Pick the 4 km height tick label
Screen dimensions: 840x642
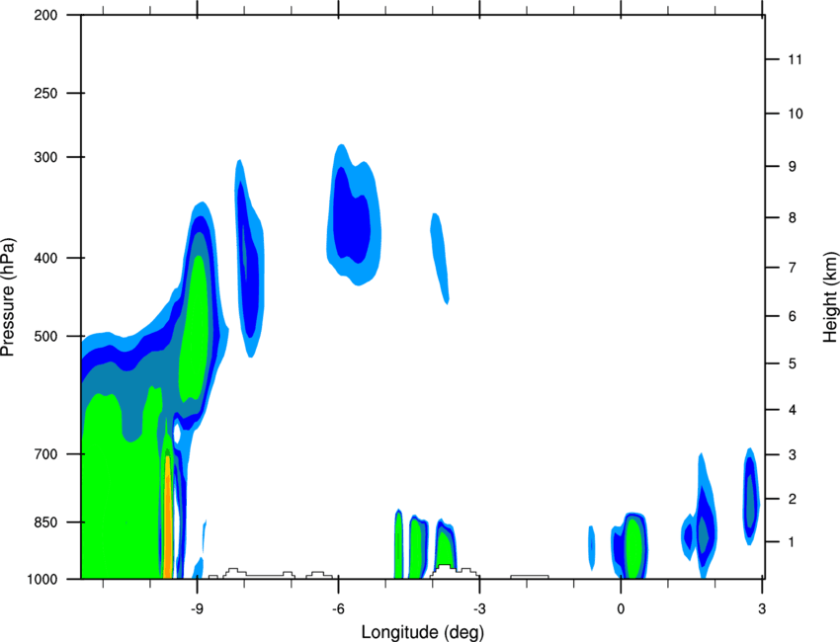pos(793,410)
